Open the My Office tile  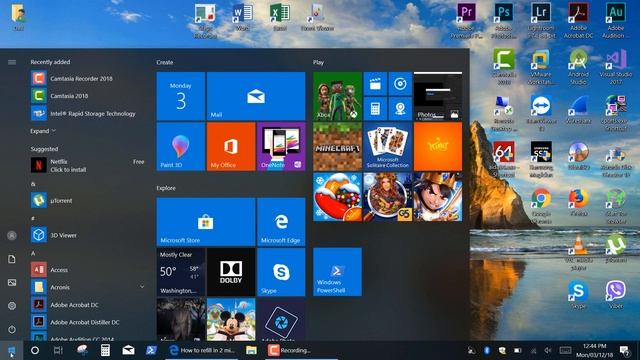coord(231,147)
